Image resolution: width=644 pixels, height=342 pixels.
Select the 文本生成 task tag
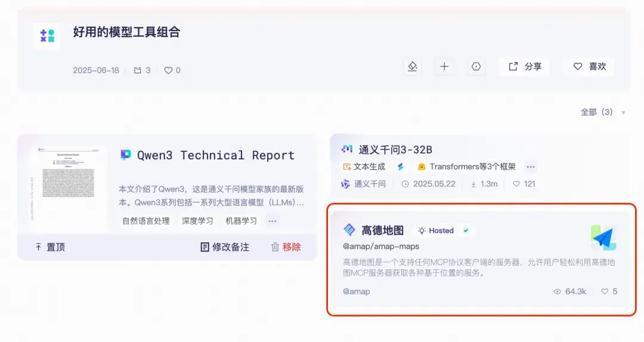coord(364,167)
